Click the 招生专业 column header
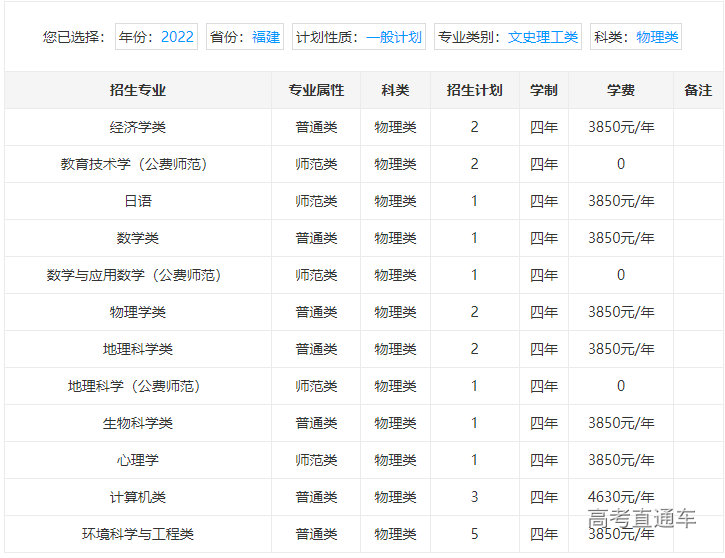Viewport: 725px width, 558px height. pyautogui.click(x=138, y=90)
